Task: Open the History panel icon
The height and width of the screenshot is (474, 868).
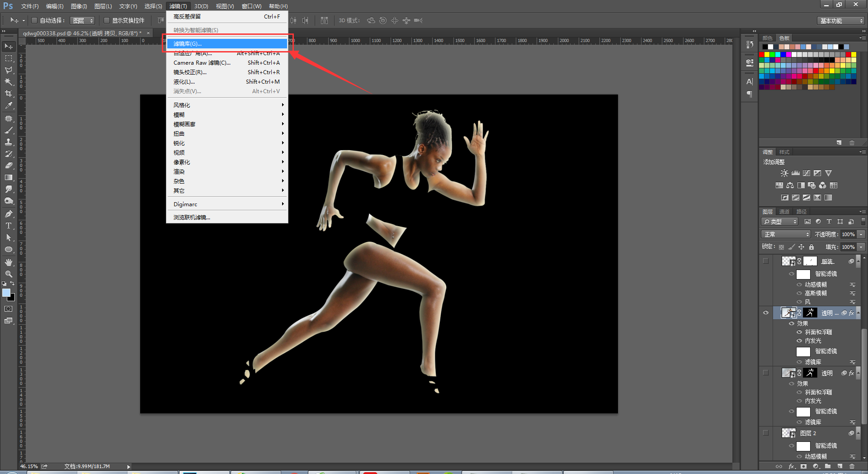Action: coord(750,44)
